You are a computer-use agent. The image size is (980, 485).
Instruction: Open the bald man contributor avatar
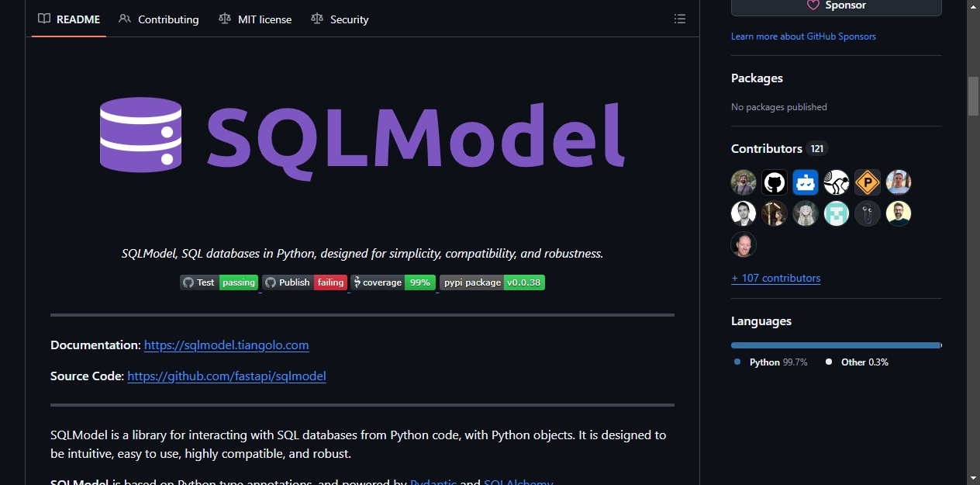coord(744,244)
